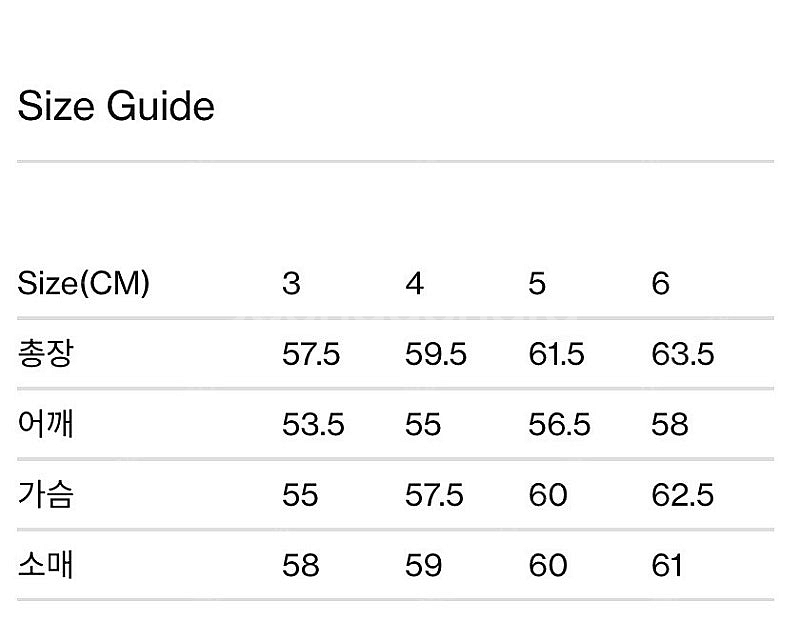Viewport: 800px width, 621px height.
Task: Select the Size(CM) header label
Action: [x=84, y=284]
